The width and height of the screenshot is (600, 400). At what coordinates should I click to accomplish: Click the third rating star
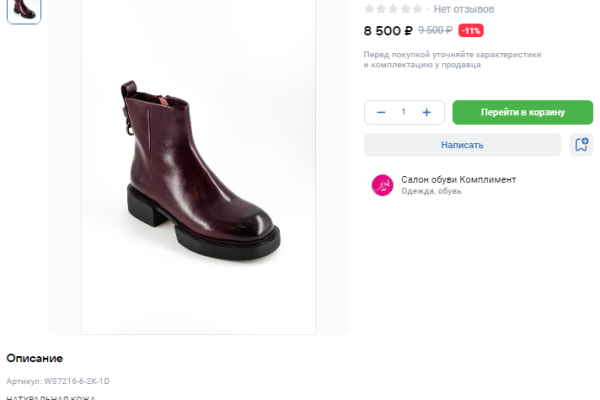(x=394, y=9)
